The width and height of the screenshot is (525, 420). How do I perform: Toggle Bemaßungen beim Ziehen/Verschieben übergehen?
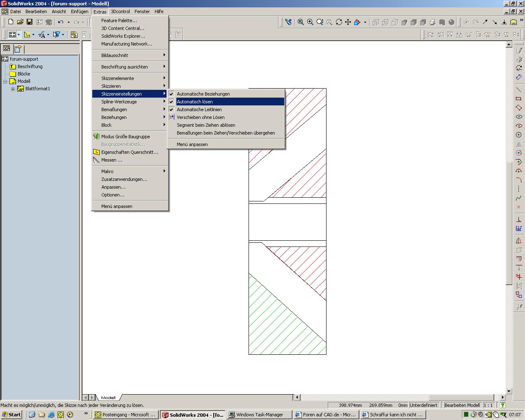point(226,133)
